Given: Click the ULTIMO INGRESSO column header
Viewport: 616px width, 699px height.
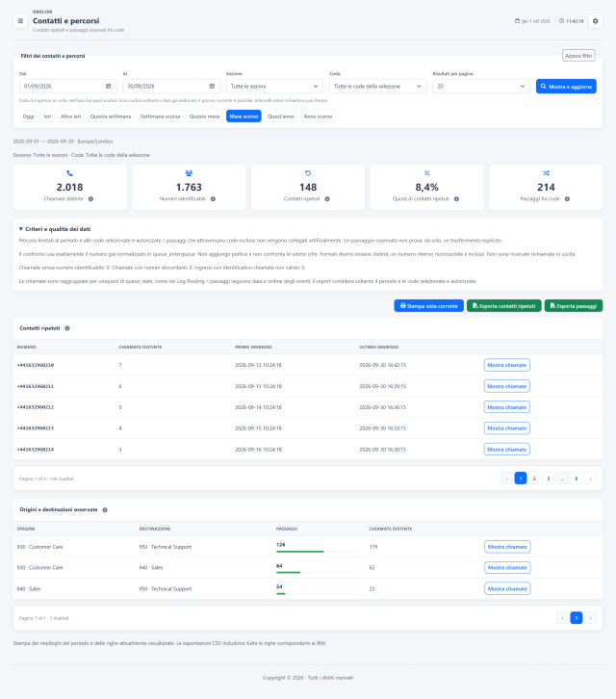Looking at the screenshot, I should [x=379, y=347].
